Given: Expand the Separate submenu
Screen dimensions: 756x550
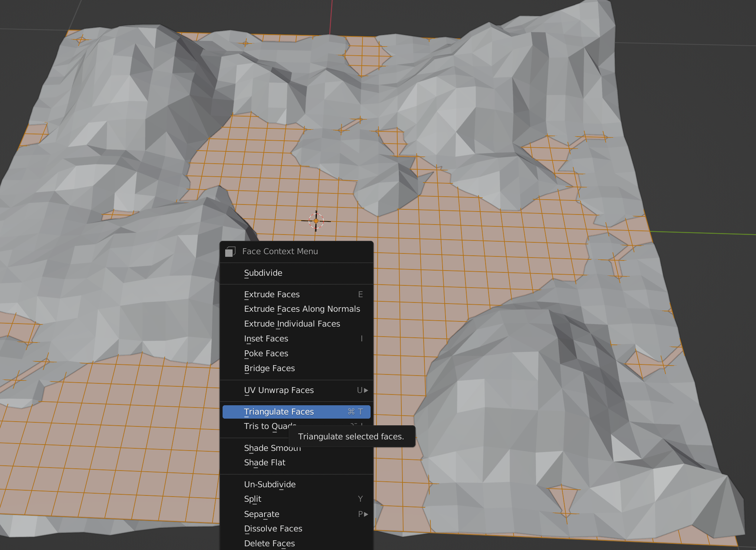Looking at the screenshot, I should [262, 514].
